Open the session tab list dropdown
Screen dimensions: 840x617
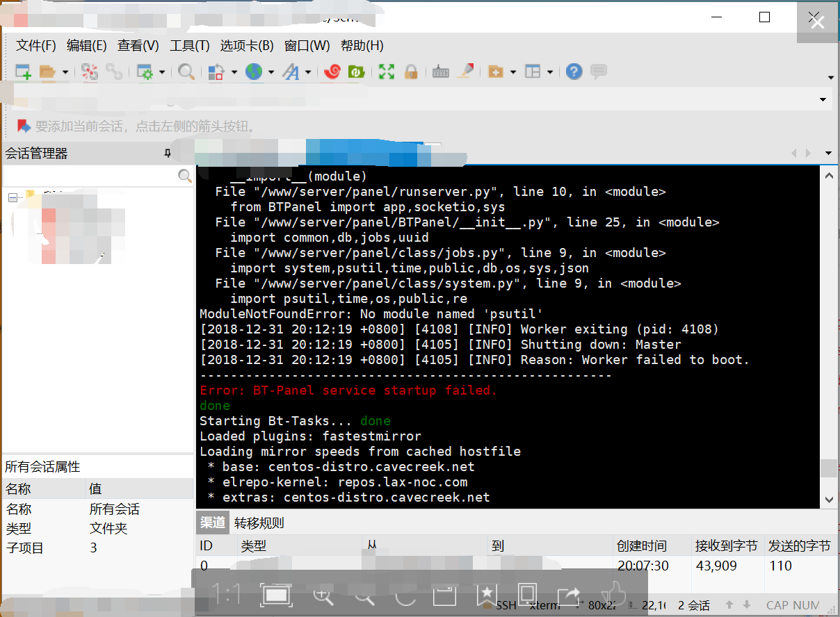(828, 153)
